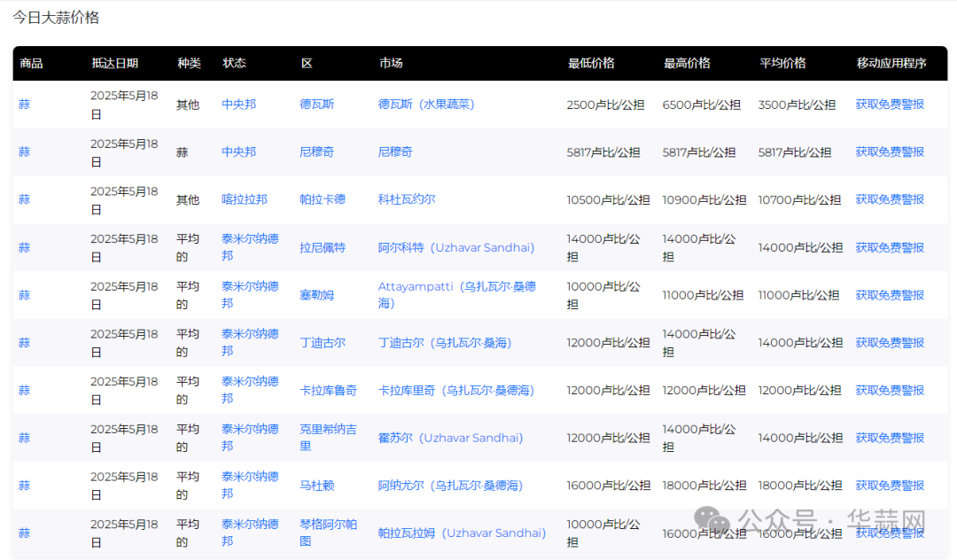
Task: Select the 2500卢比/公担 minimum price cell
Action: [x=605, y=105]
